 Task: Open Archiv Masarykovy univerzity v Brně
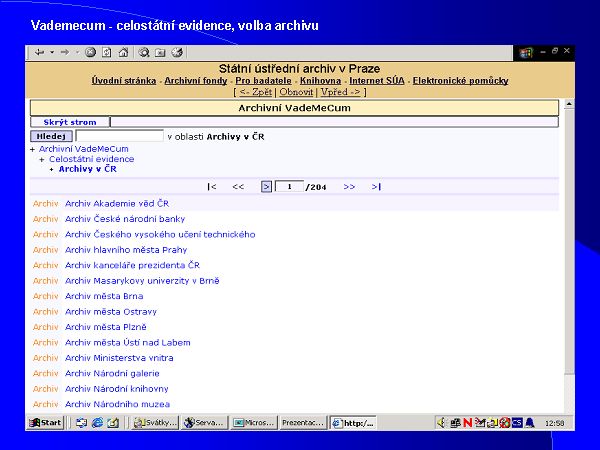pos(142,281)
